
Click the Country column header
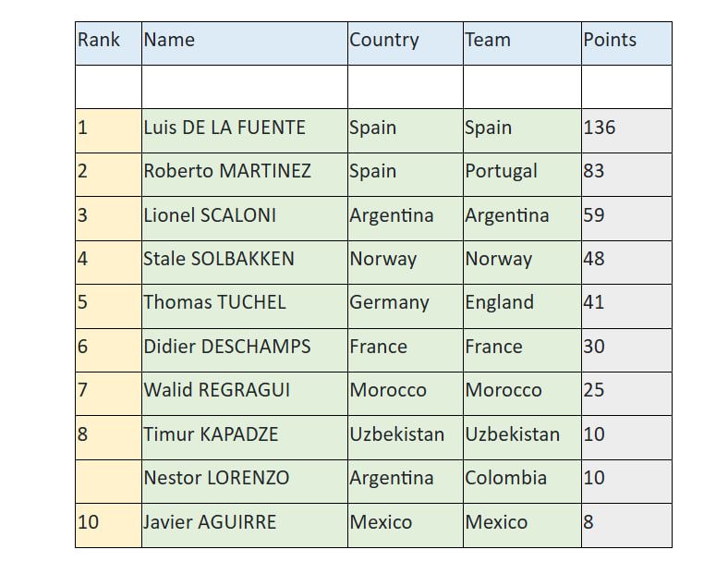point(405,41)
